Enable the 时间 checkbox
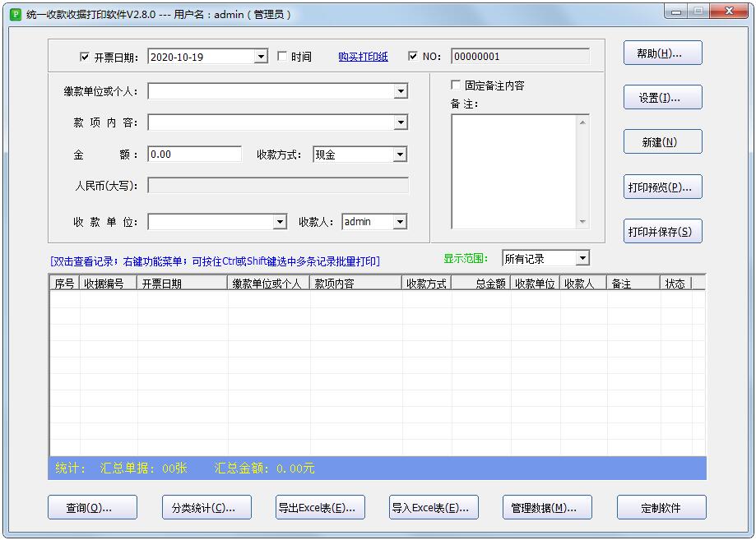 [x=282, y=57]
